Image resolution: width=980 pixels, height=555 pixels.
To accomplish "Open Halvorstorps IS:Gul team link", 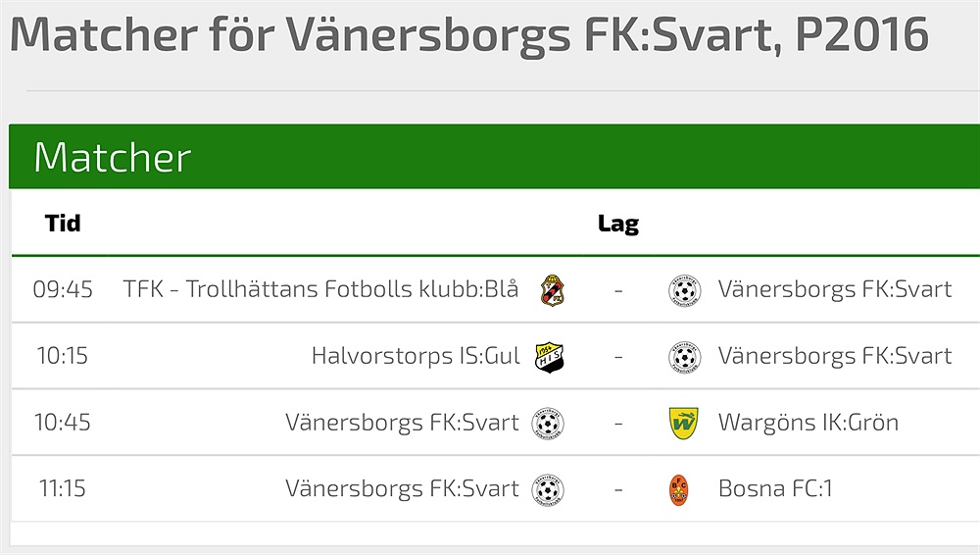I will tap(416, 355).
